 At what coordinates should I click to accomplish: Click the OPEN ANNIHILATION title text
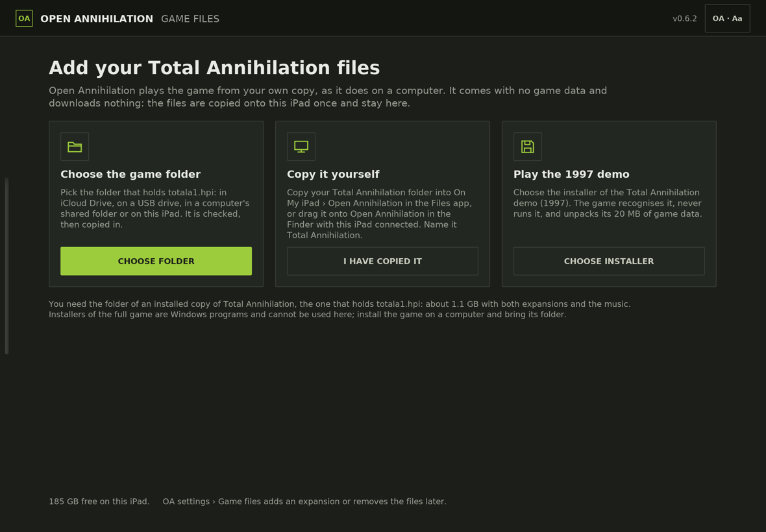tap(97, 19)
